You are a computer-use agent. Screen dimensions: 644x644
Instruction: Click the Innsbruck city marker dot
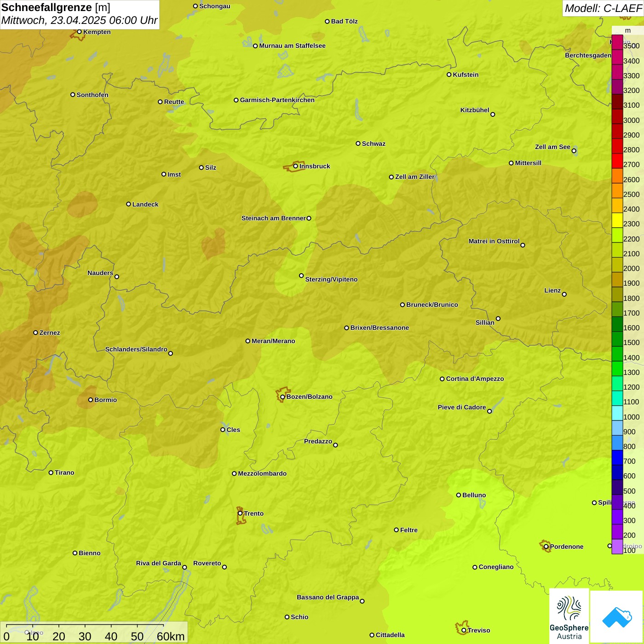(296, 166)
